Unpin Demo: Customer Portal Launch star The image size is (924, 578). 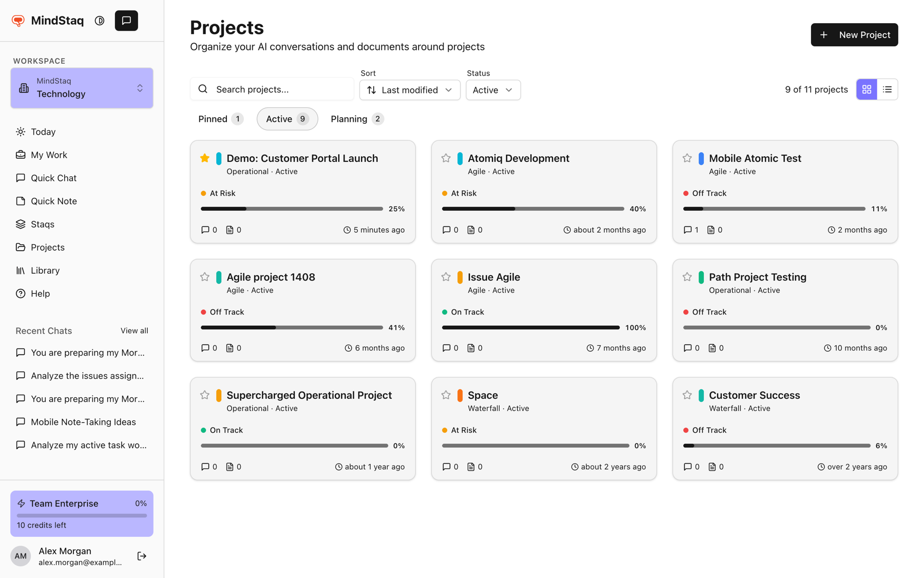coord(205,158)
